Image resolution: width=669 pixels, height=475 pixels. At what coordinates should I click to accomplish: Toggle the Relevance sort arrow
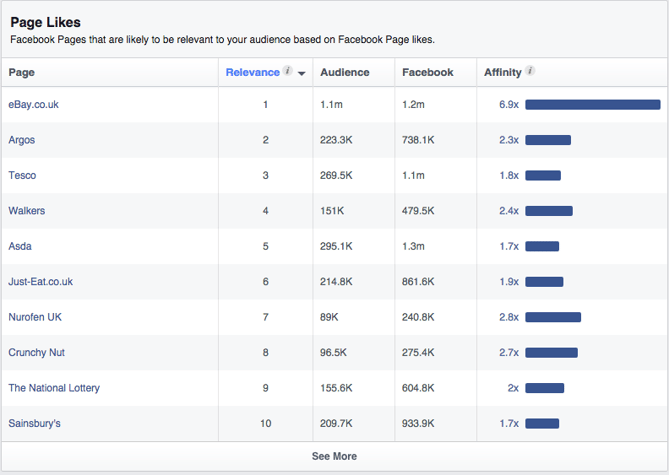click(x=302, y=73)
